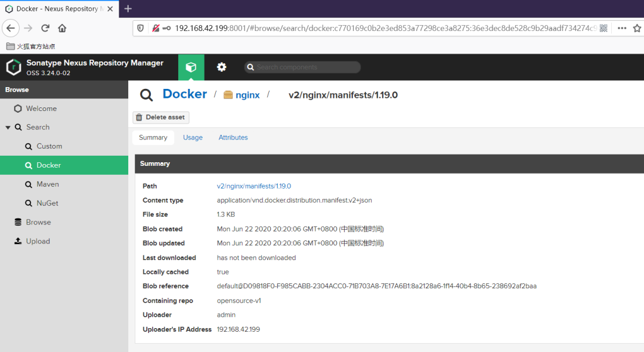The image size is (644, 352).
Task: Click the Delete asset button
Action: [x=161, y=118]
